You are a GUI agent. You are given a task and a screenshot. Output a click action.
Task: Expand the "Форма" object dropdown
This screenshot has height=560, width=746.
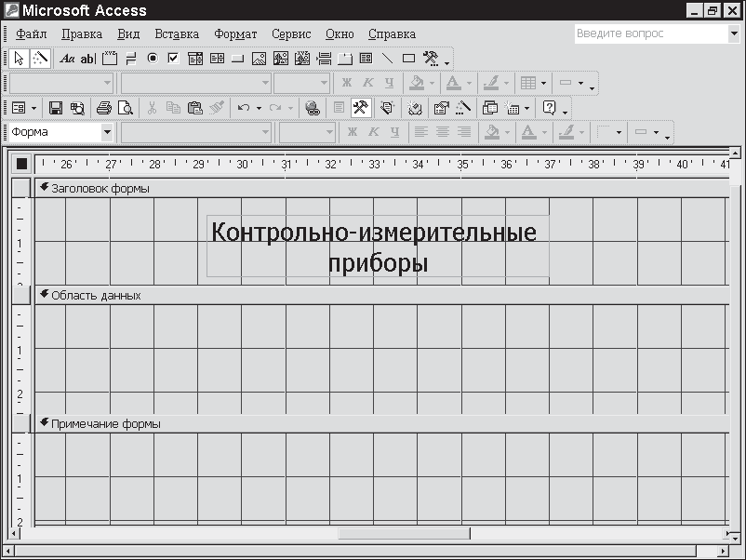tap(106, 133)
